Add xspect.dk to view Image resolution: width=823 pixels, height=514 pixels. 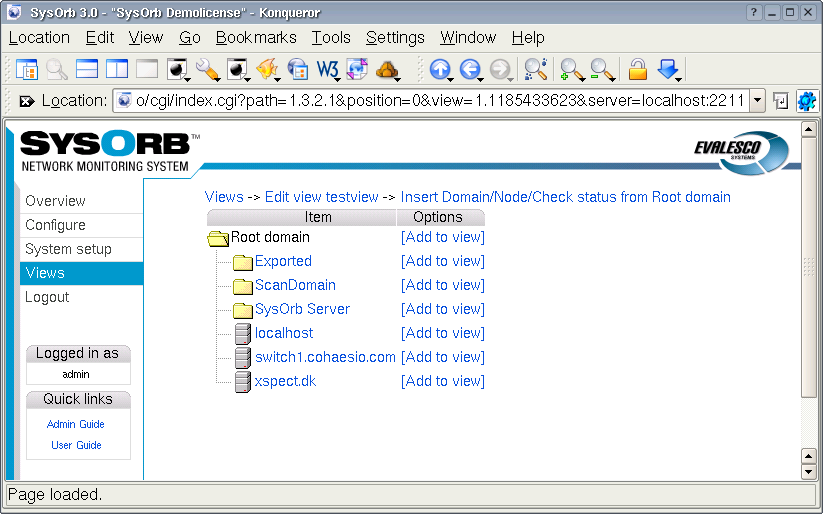coord(443,381)
